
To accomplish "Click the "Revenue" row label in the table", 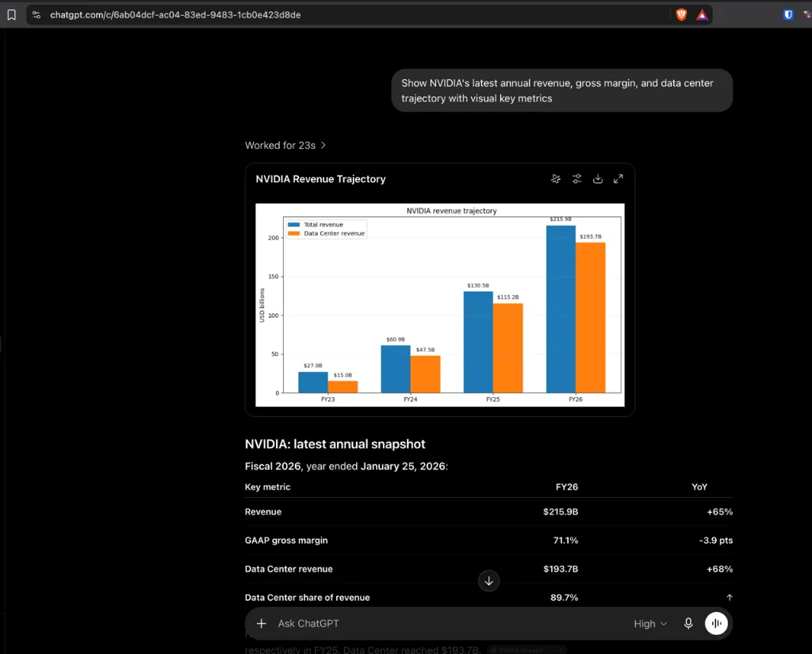I will pyautogui.click(x=263, y=511).
